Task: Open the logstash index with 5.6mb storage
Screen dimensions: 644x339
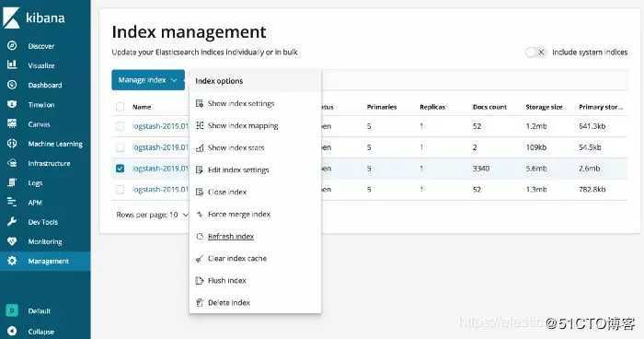Action: 161,169
